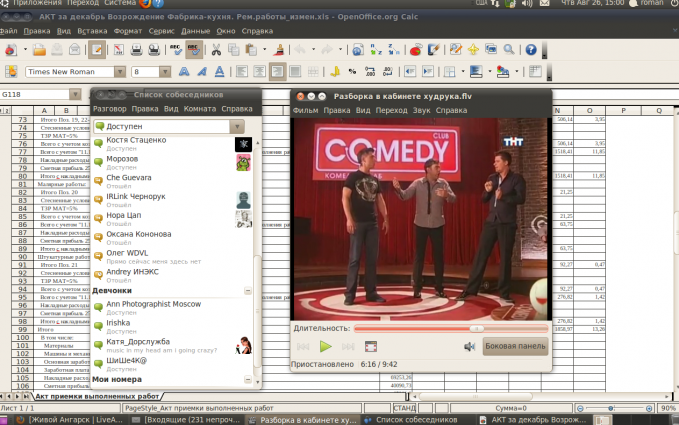Collapse the Мои номера group
The height and width of the screenshot is (425, 679).
pos(248,380)
